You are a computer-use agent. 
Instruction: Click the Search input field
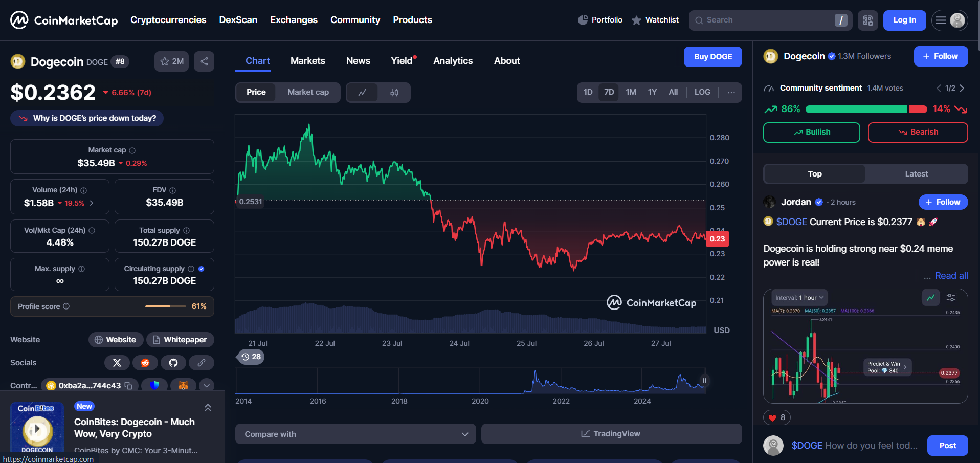click(x=770, y=20)
